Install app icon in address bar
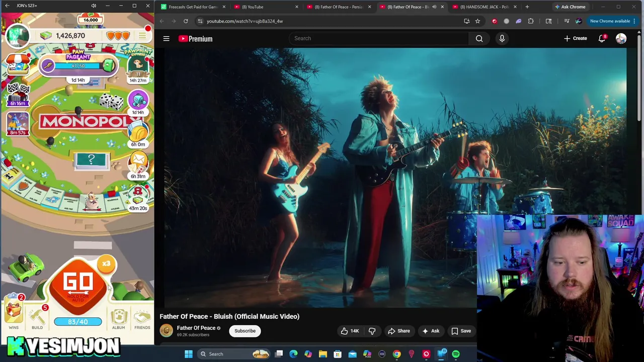The image size is (644, 362). [467, 21]
